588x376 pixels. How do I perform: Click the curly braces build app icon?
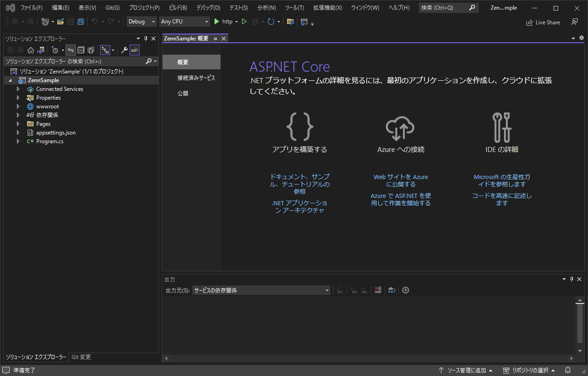pyautogui.click(x=300, y=127)
